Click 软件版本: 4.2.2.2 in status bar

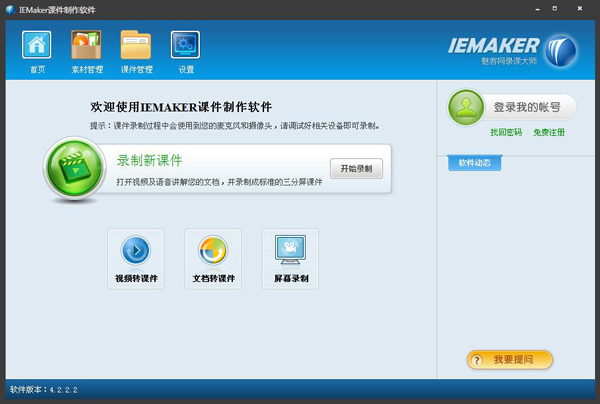(x=44, y=390)
